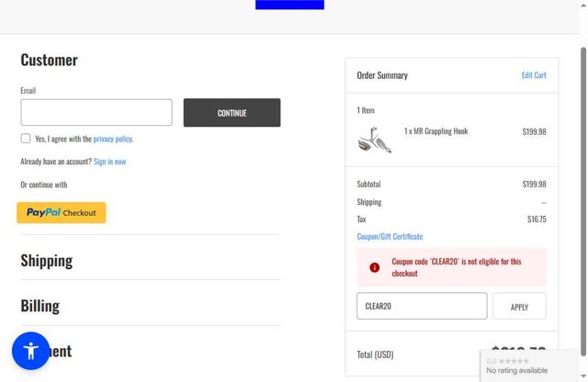Click the MR Grappling Hook product thumbnail
The width and height of the screenshot is (588, 382).
pos(375,140)
